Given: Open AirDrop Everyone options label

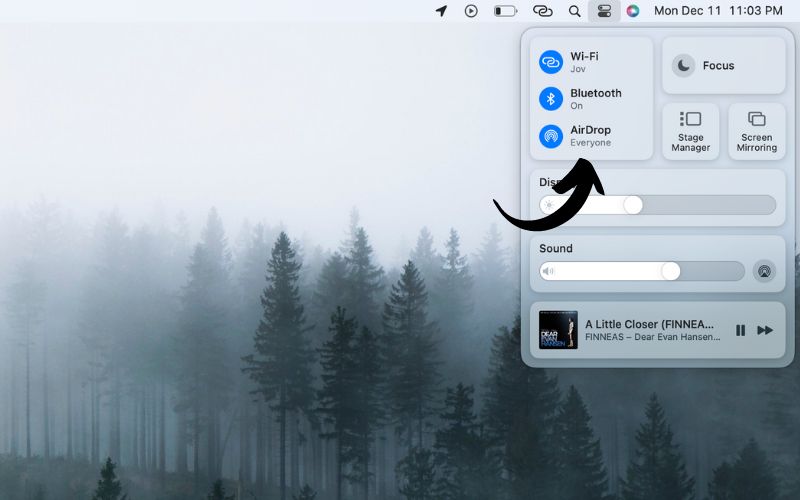Looking at the screenshot, I should 590,136.
